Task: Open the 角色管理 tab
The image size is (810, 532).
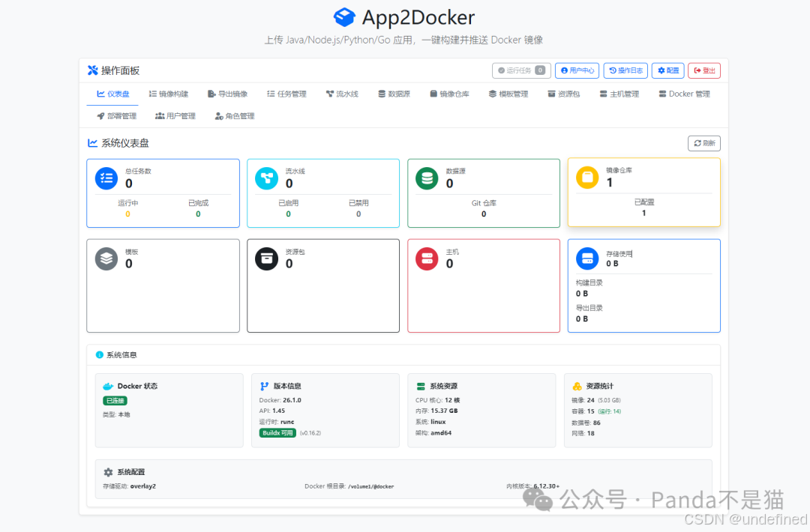Action: tap(235, 116)
